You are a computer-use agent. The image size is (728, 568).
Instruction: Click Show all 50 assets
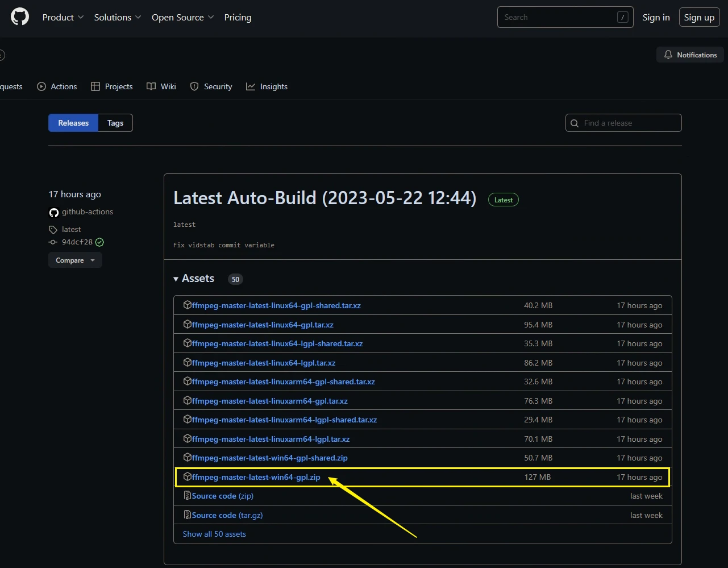[214, 534]
